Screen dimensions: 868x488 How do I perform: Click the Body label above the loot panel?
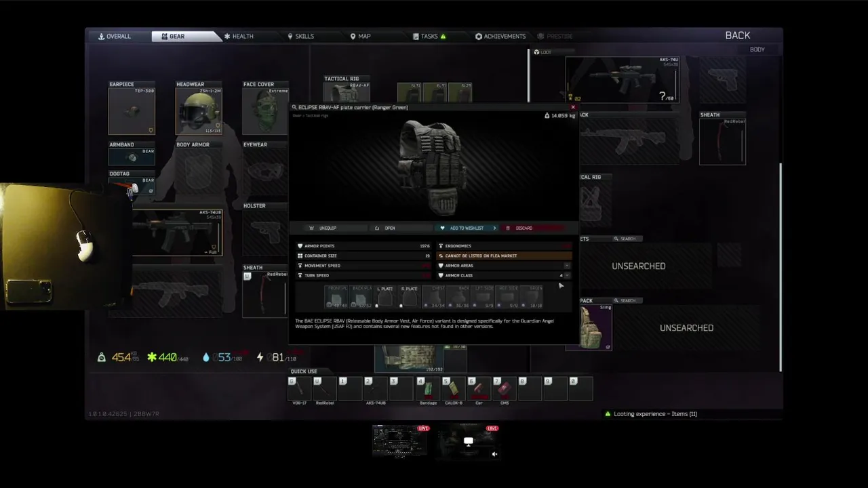coord(757,49)
